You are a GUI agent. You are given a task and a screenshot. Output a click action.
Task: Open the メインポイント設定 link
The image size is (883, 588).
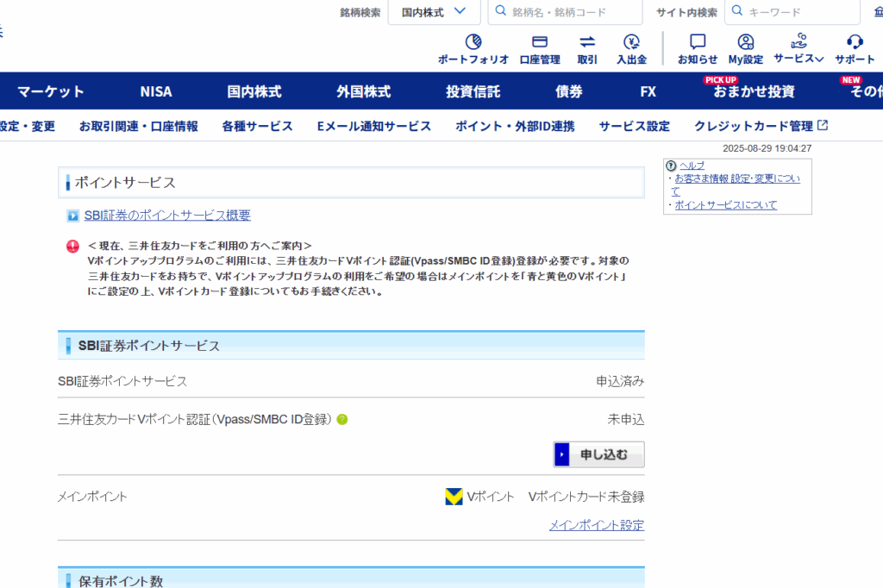click(597, 525)
